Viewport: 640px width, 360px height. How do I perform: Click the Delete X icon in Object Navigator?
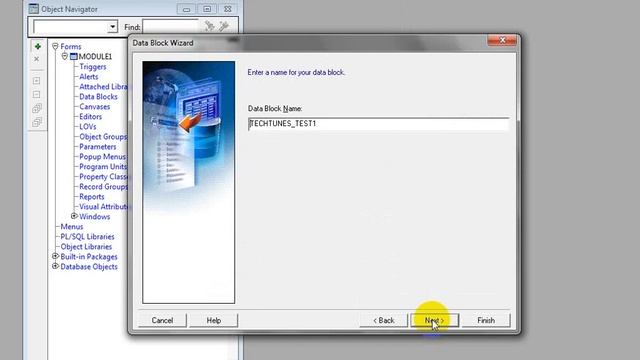[37, 59]
